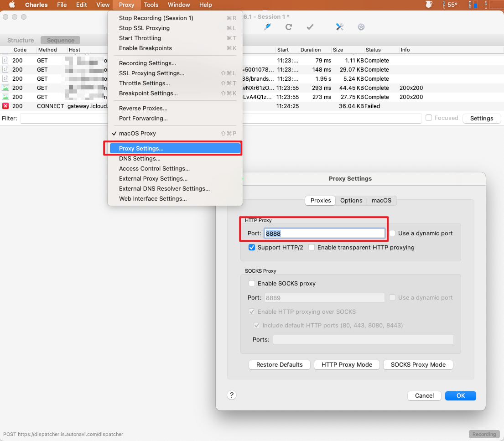Open External Proxy Settings... menu item

pyautogui.click(x=175, y=178)
